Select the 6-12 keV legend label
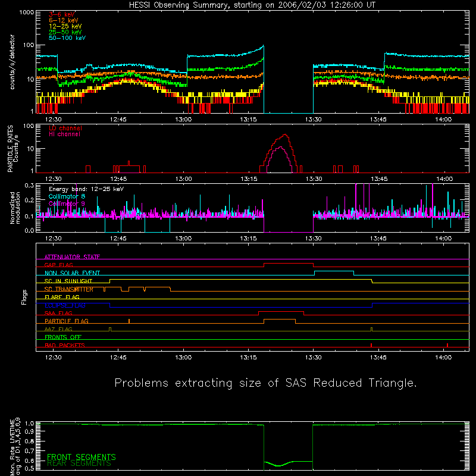Image resolution: width=476 pixels, height=476 pixels. point(64,20)
